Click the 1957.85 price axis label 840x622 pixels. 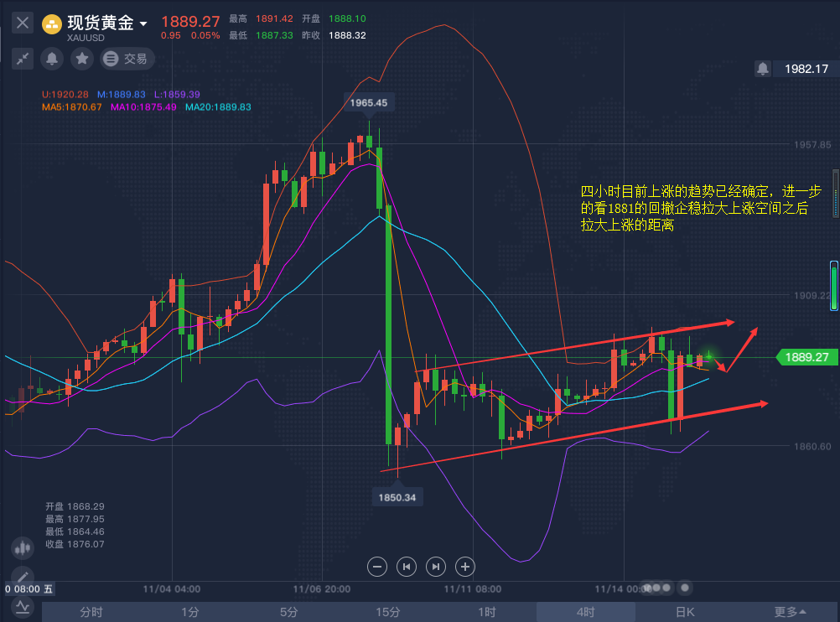coord(812,145)
